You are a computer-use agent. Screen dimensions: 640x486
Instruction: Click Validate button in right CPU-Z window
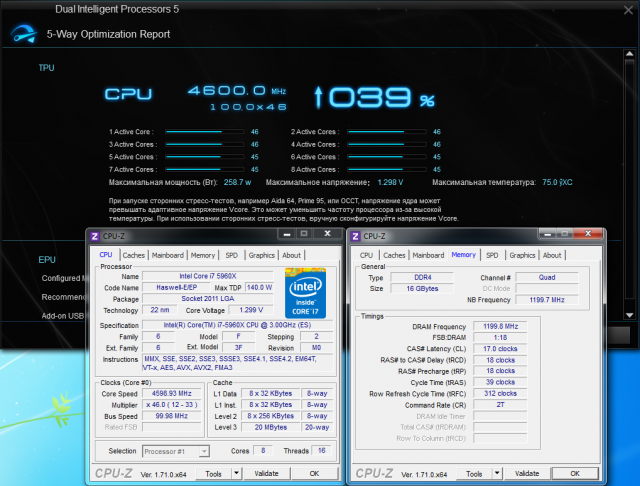click(x=527, y=474)
